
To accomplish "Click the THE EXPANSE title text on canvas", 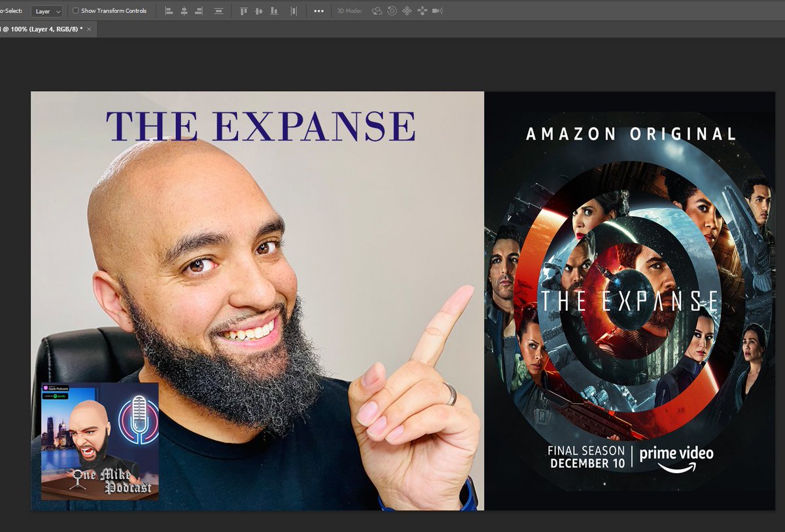I will point(261,126).
